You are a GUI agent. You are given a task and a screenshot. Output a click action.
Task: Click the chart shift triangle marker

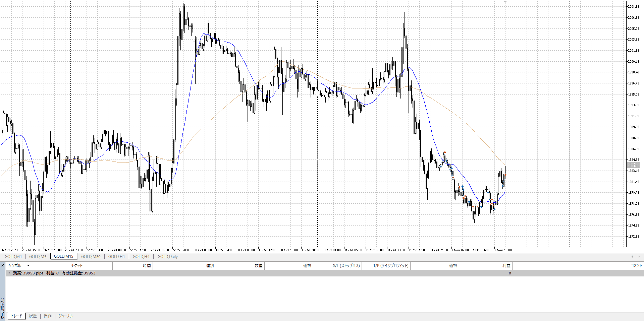[x=505, y=2]
